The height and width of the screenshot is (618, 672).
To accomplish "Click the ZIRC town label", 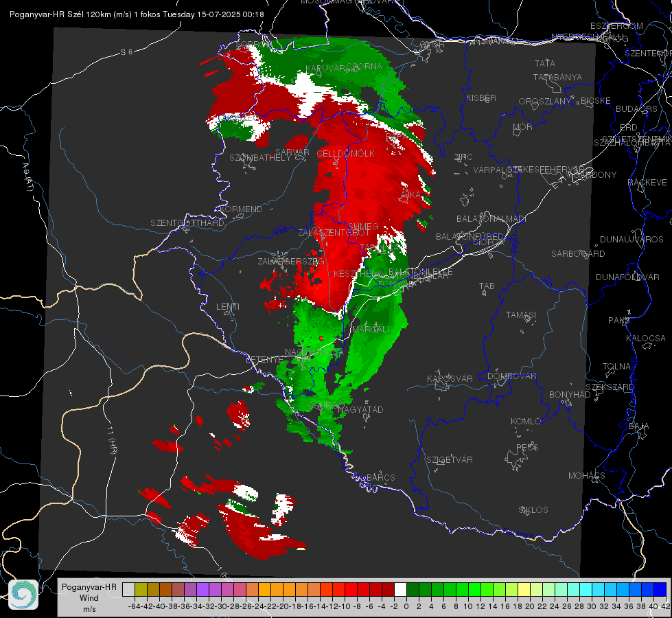I will click(x=463, y=157).
